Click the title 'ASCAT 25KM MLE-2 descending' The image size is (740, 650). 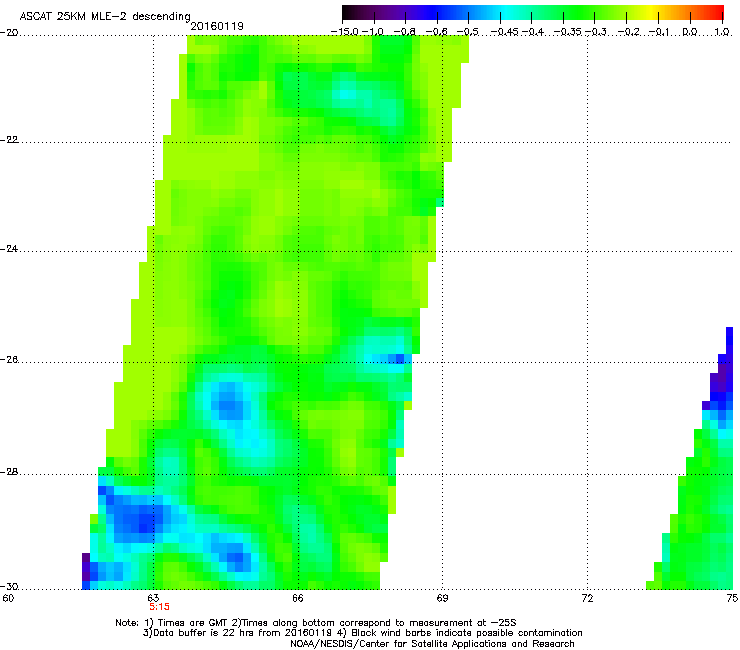pos(105,16)
